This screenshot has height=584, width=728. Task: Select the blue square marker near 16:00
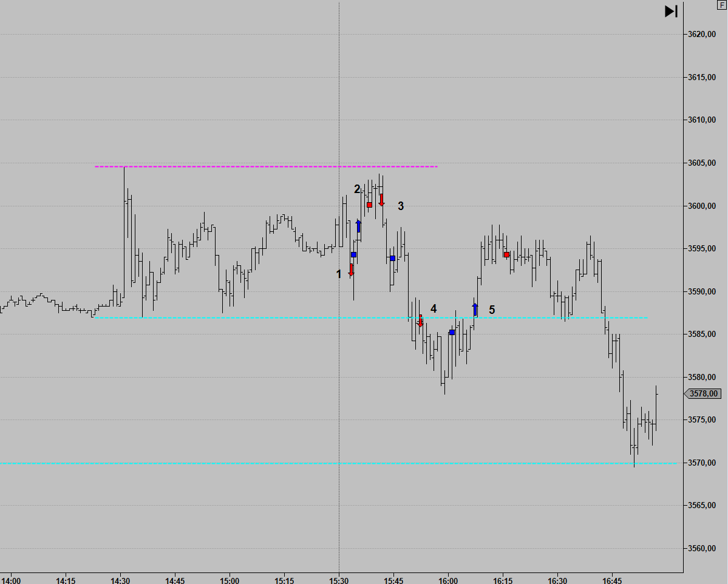coord(452,333)
